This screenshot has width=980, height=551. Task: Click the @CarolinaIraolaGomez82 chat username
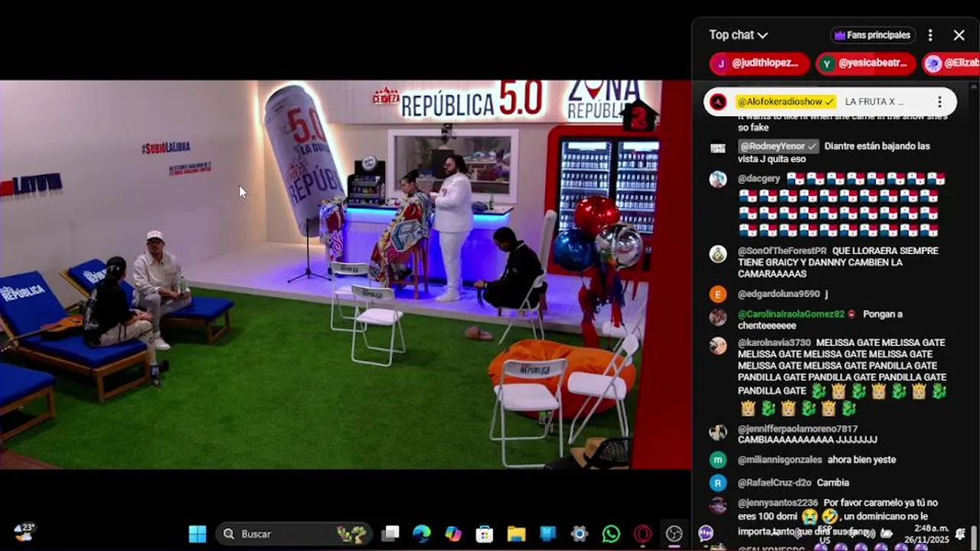tap(791, 315)
